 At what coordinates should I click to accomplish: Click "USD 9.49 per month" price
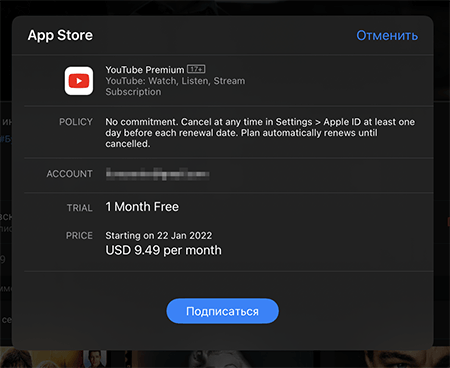click(x=163, y=250)
